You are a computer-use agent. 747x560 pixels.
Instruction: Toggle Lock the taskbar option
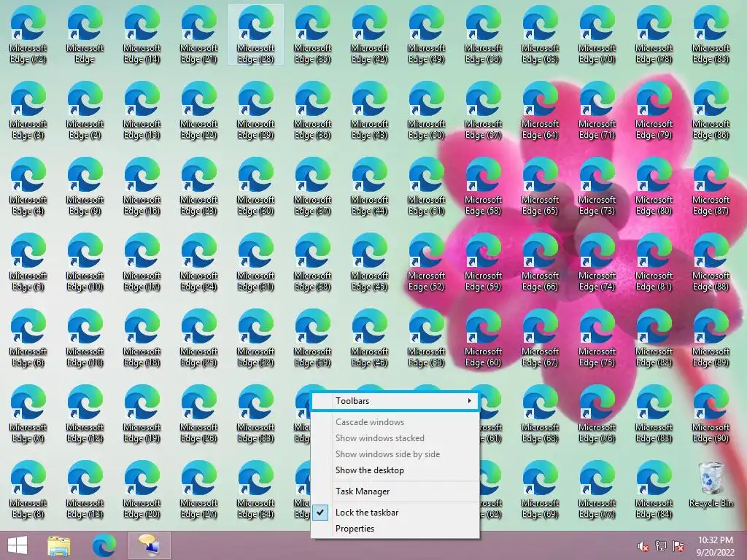[395, 513]
